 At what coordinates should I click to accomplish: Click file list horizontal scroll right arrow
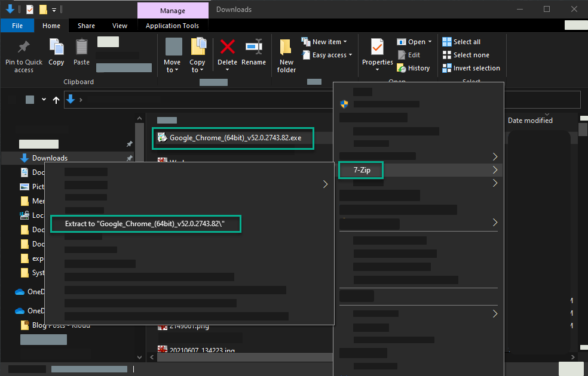coord(572,357)
